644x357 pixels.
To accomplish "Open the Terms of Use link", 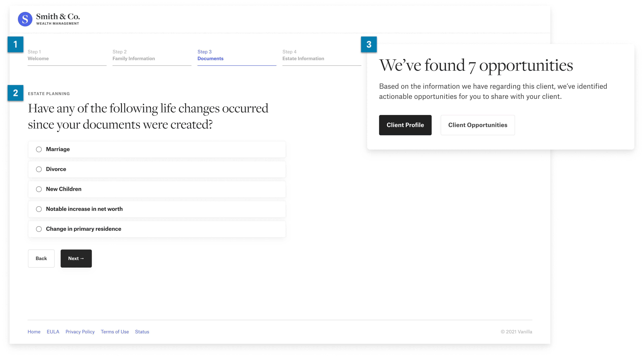I will tap(115, 332).
